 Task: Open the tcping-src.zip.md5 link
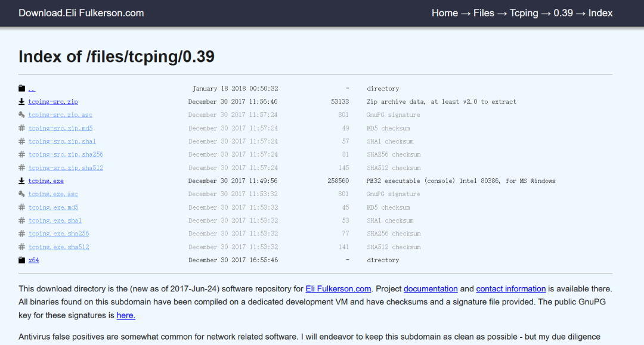[60, 128]
